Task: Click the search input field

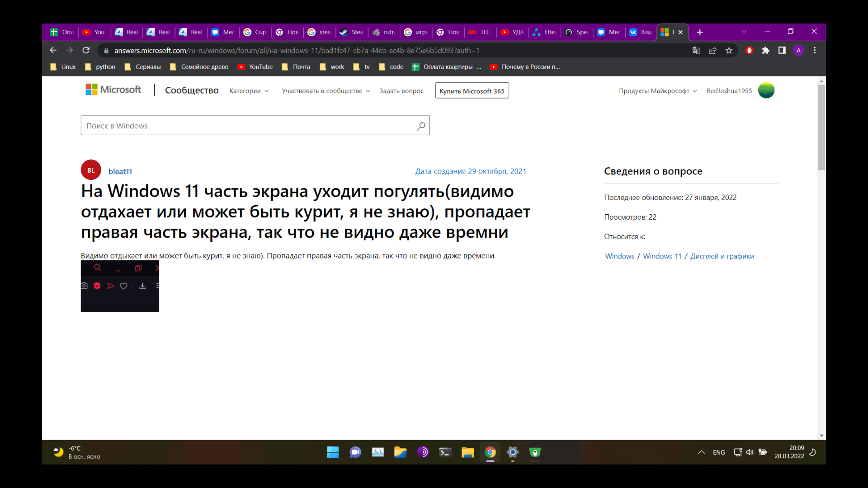Action: (x=255, y=126)
